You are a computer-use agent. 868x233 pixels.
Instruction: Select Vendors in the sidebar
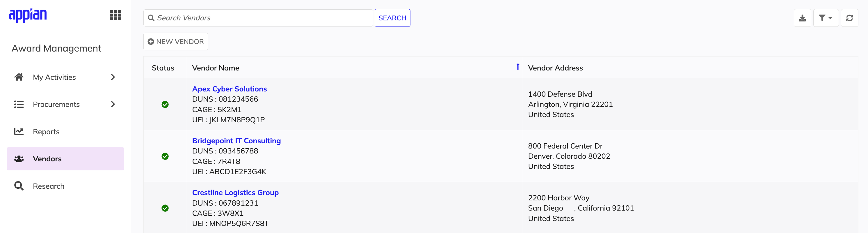(65, 159)
